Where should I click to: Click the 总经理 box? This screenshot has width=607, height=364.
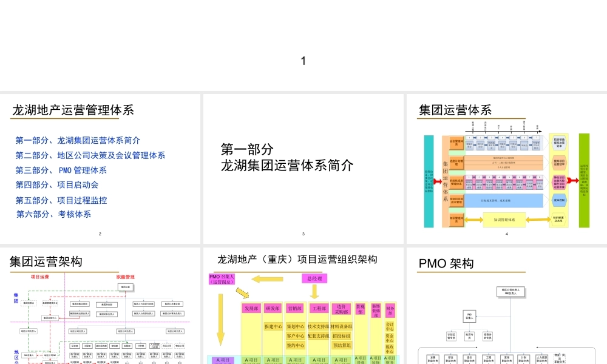point(314,278)
